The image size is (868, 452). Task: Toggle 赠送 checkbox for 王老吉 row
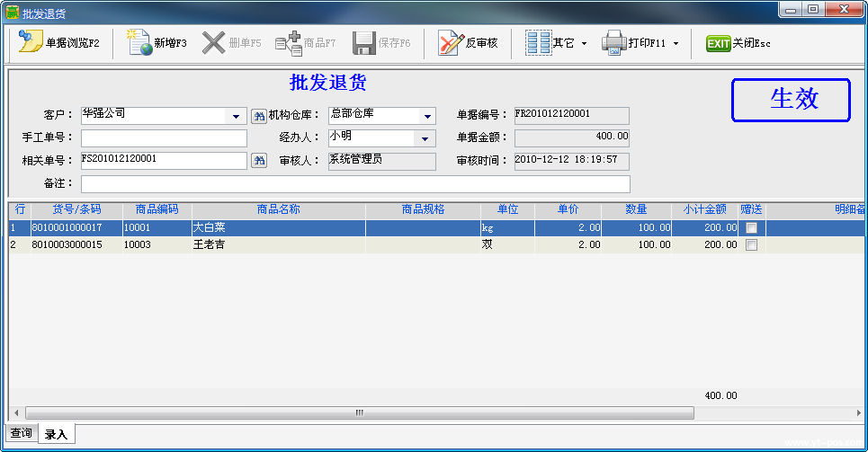point(751,244)
